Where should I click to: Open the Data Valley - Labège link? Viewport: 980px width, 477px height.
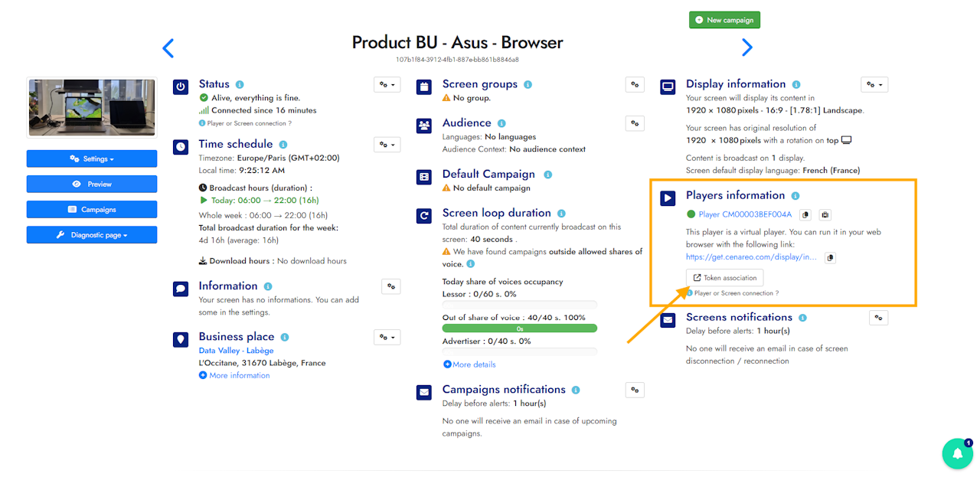(x=236, y=351)
